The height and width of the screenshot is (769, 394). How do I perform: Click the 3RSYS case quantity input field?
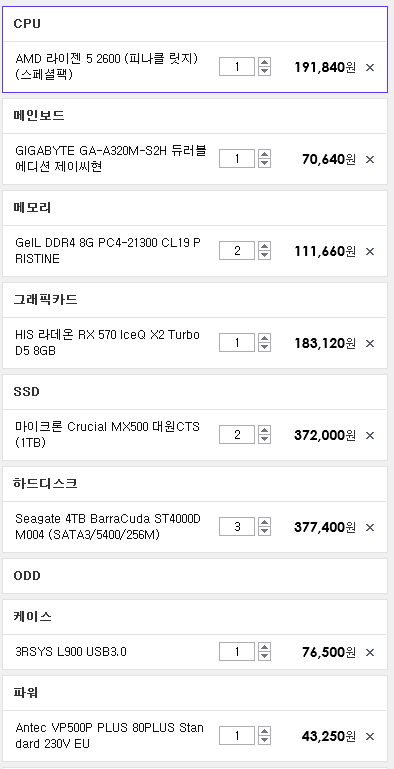tap(237, 652)
